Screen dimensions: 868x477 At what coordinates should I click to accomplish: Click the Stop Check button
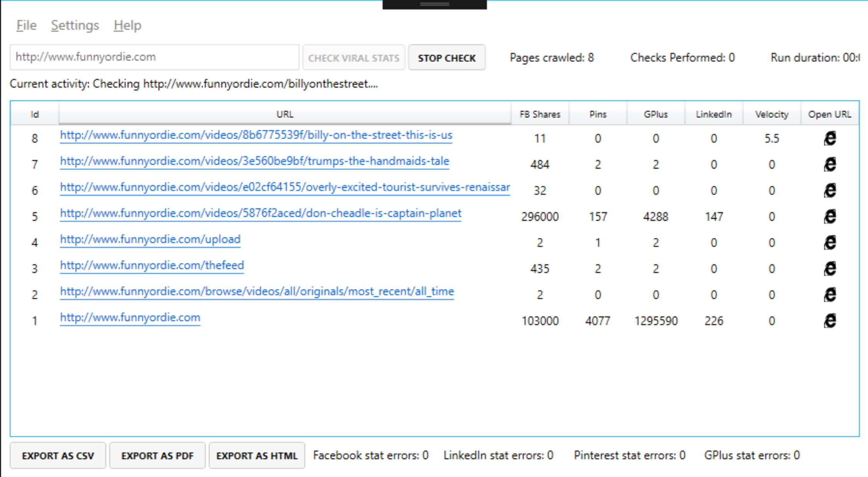(x=447, y=58)
